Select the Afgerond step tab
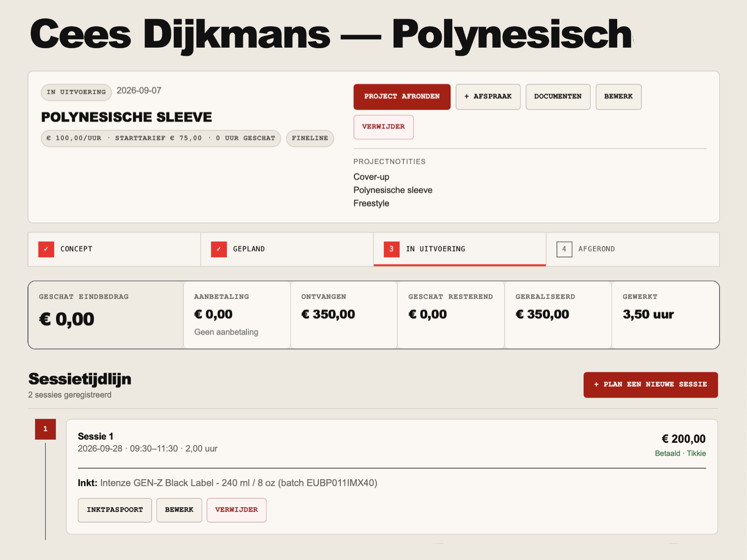The height and width of the screenshot is (560, 747). 633,249
